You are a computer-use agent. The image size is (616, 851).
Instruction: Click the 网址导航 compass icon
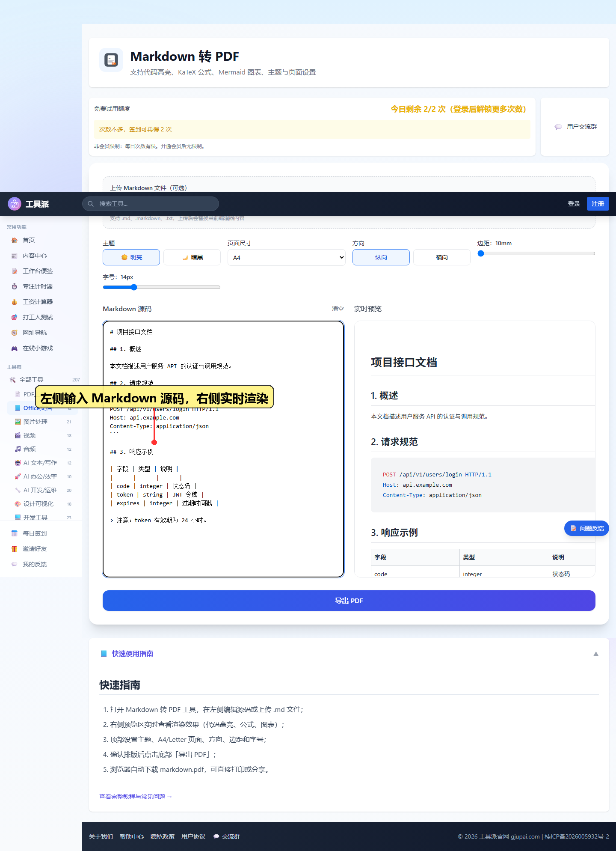[x=15, y=333]
